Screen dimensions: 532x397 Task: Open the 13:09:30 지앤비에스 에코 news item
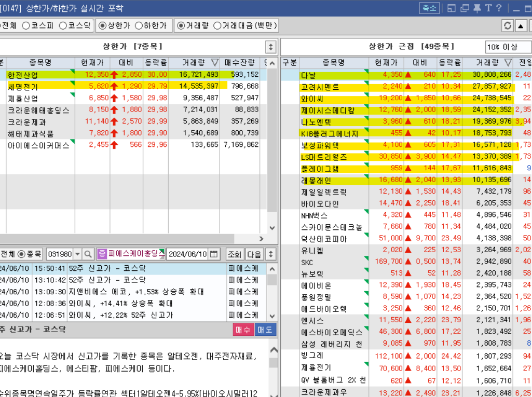coord(133,292)
